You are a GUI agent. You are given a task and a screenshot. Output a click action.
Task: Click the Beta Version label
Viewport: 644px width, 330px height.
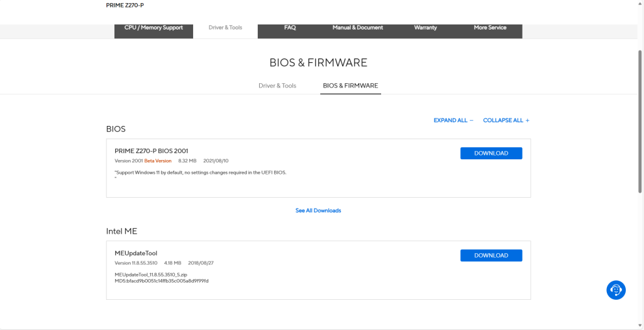tap(158, 161)
